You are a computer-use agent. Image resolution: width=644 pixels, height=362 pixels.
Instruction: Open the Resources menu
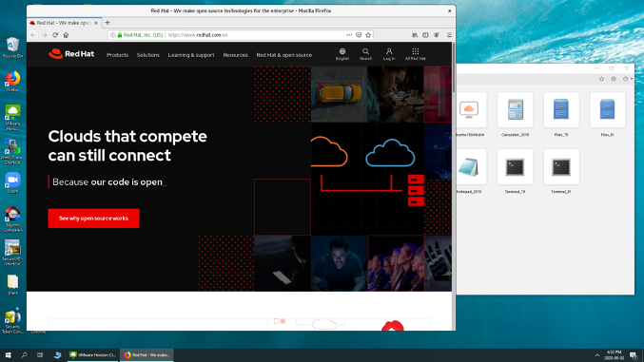click(x=235, y=55)
